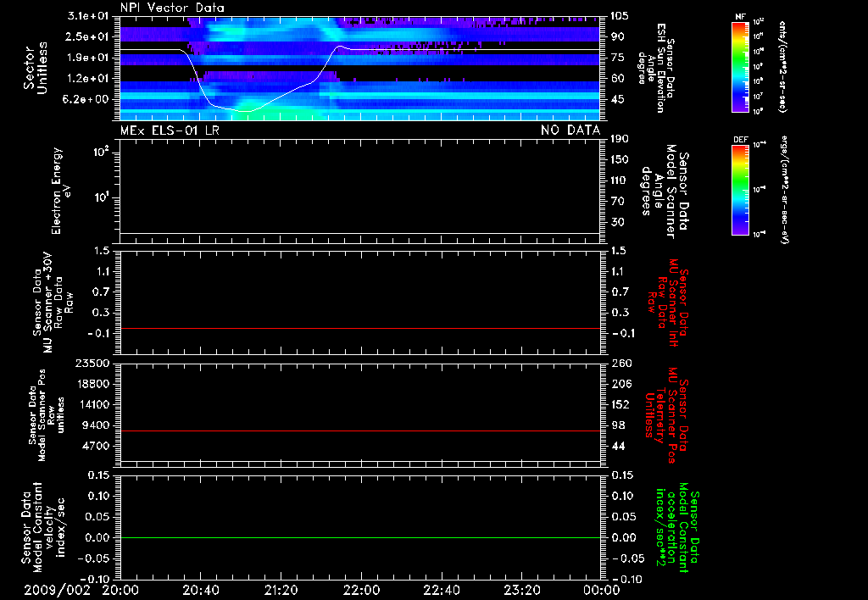Click the '260' telemetry tick value
This screenshot has width=868, height=600.
[620, 364]
